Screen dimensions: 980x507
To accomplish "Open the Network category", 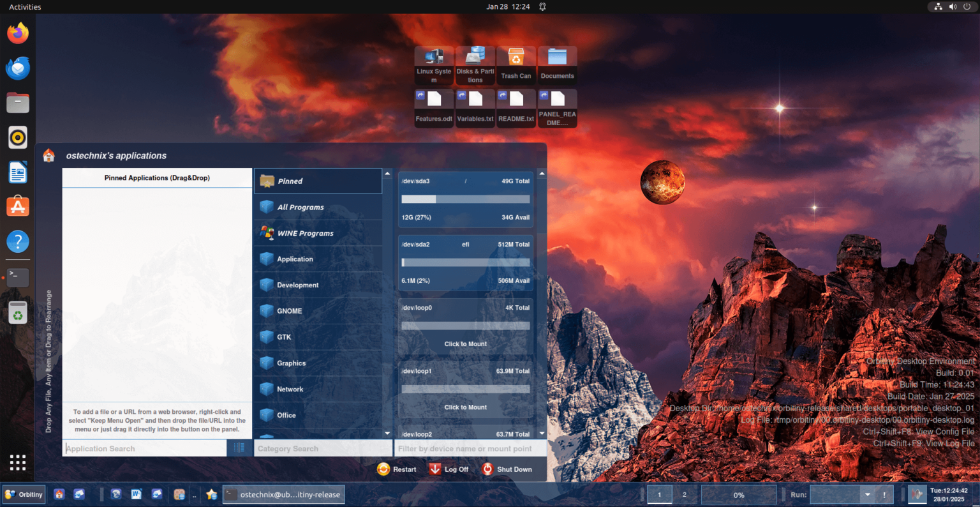I will coord(291,389).
